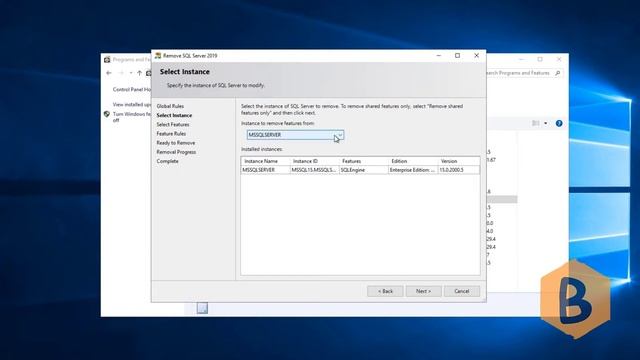The width and height of the screenshot is (640, 360).
Task: Minimize the Remove SQL Server 2019 window
Action: tap(439, 56)
